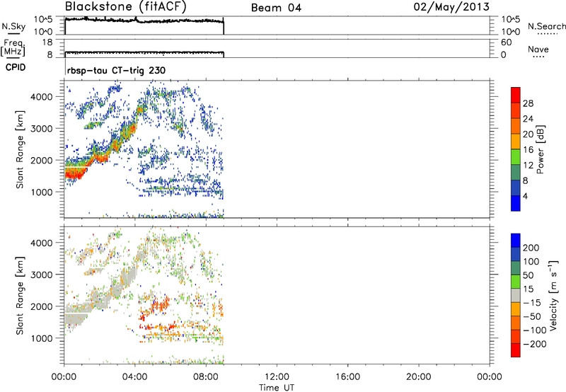Click the blue bottom segment of Power color bar
Screen dimensions: 566x392
tap(516, 203)
